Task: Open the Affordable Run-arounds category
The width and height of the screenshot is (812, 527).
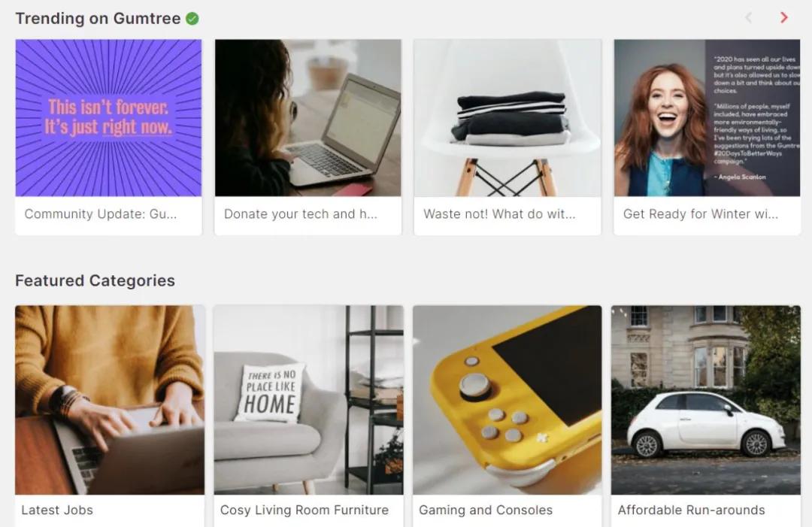Action: (x=692, y=510)
